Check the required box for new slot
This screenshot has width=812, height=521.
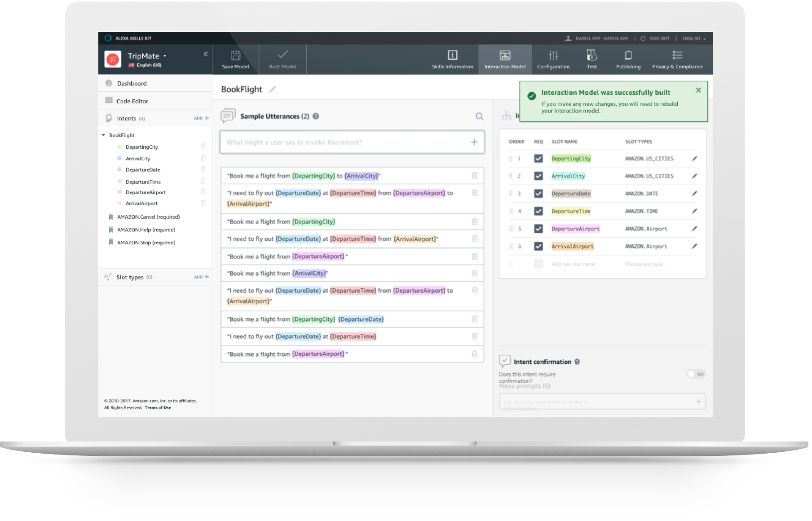(538, 264)
